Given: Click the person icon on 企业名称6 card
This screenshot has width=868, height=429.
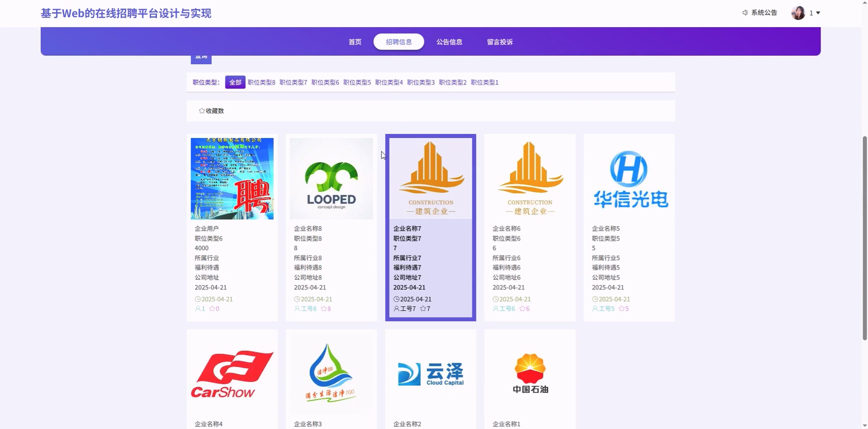Looking at the screenshot, I should (495, 309).
